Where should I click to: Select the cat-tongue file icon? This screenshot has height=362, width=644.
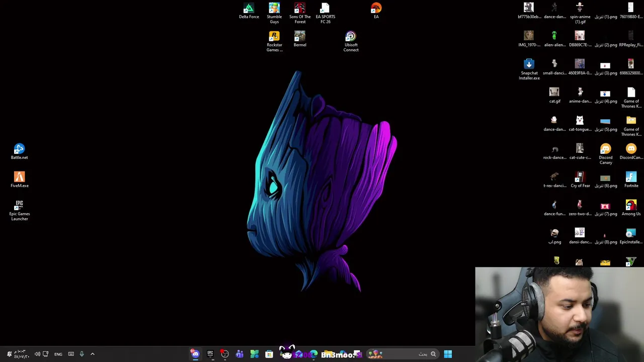(x=580, y=124)
